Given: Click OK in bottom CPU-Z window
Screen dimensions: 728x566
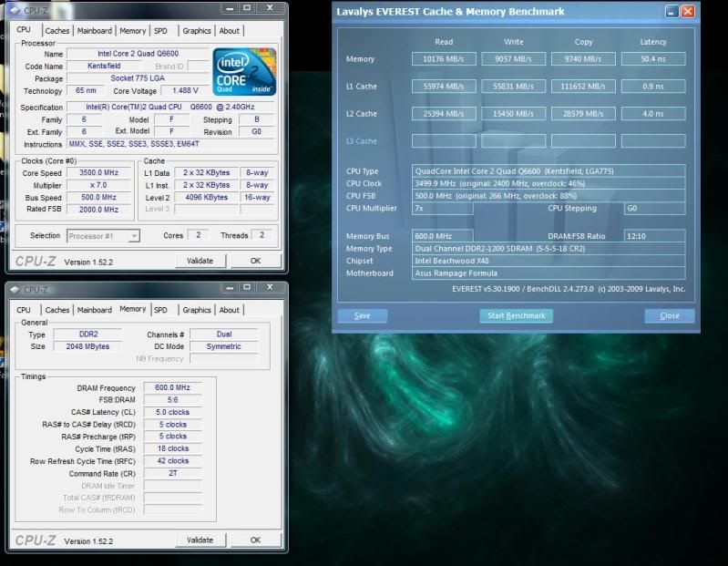Looking at the screenshot, I should tap(255, 540).
